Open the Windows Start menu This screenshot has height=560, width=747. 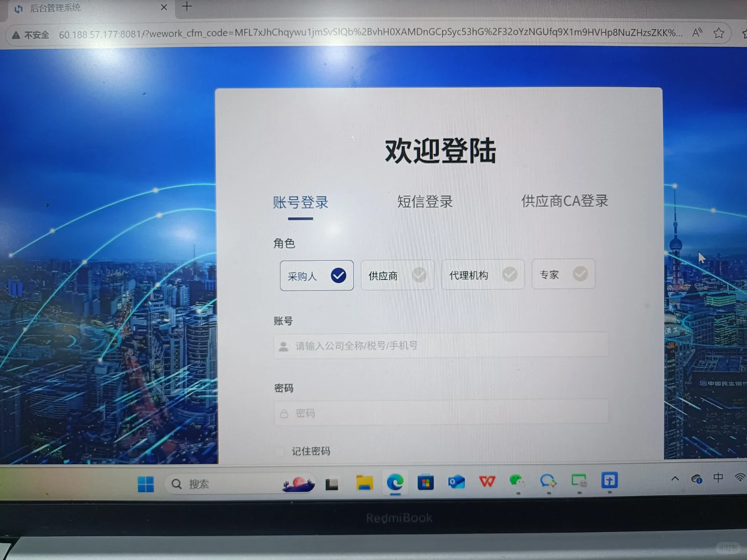(x=146, y=483)
